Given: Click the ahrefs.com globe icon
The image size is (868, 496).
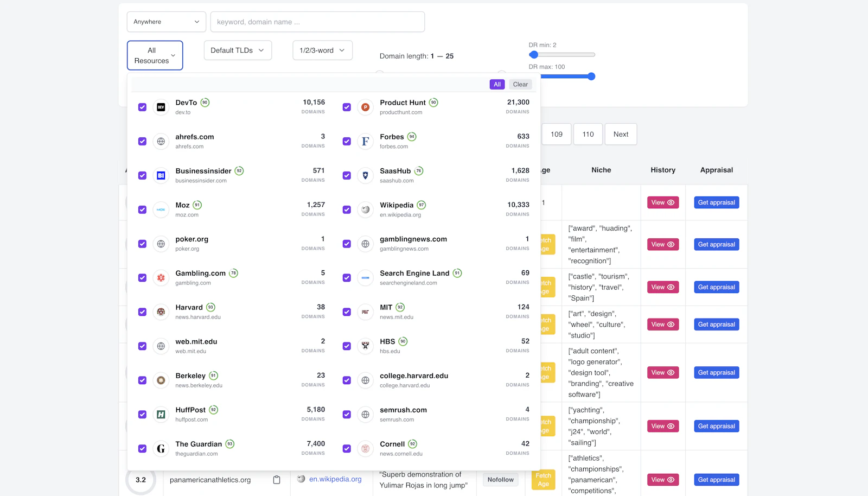Looking at the screenshot, I should pyautogui.click(x=161, y=142).
